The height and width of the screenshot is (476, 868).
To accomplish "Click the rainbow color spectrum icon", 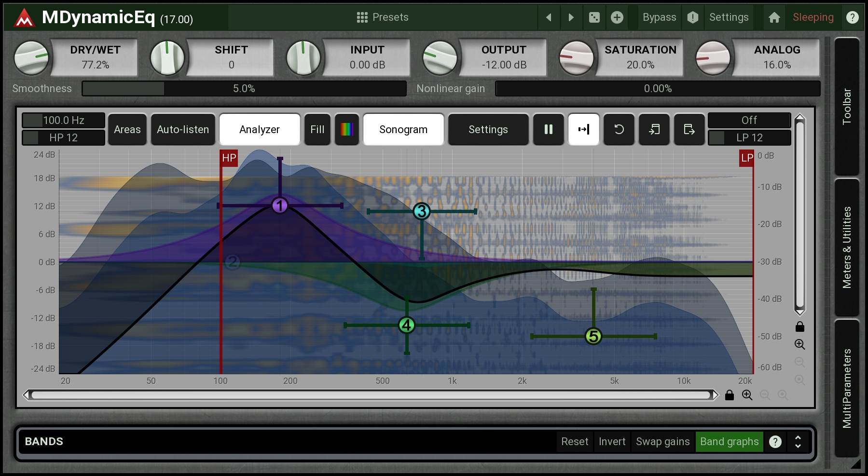I will [346, 129].
